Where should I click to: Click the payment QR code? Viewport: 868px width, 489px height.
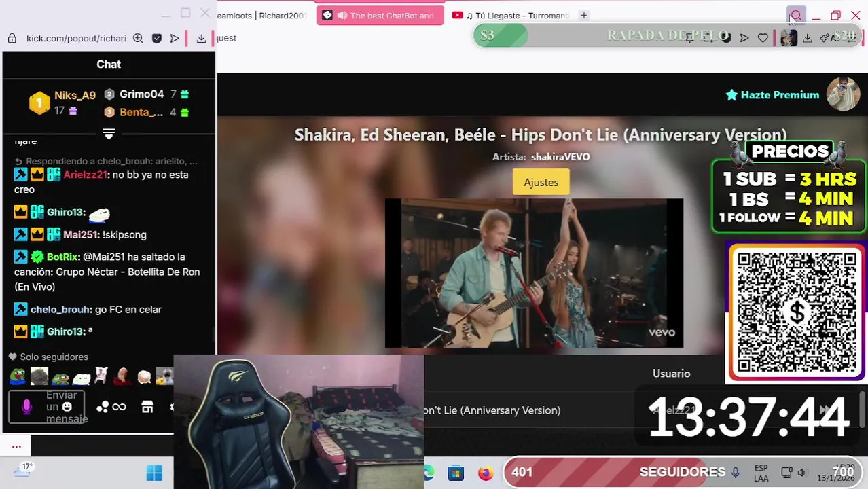797,312
